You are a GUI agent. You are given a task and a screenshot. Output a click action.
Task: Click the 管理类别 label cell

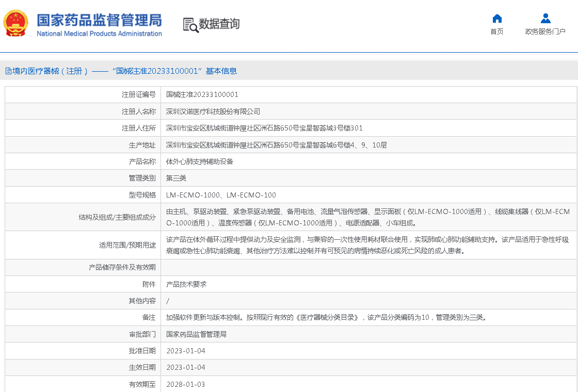click(x=83, y=178)
